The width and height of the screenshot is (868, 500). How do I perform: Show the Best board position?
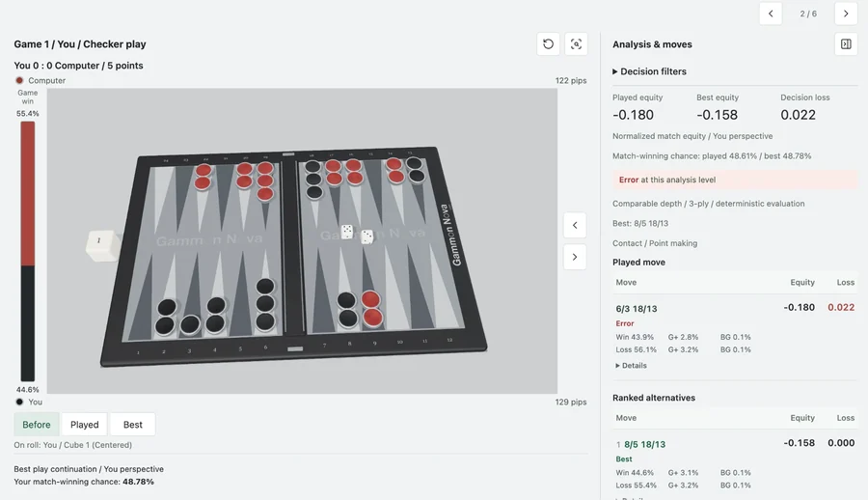pos(133,425)
